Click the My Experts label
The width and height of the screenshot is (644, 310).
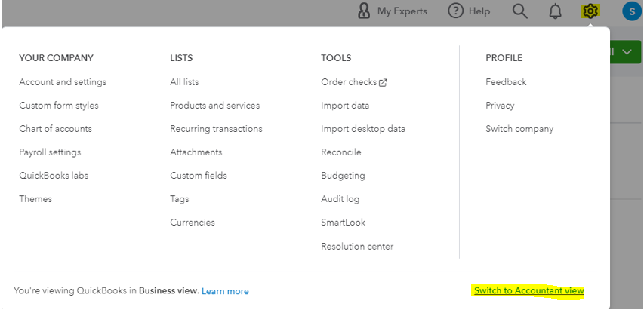[402, 11]
